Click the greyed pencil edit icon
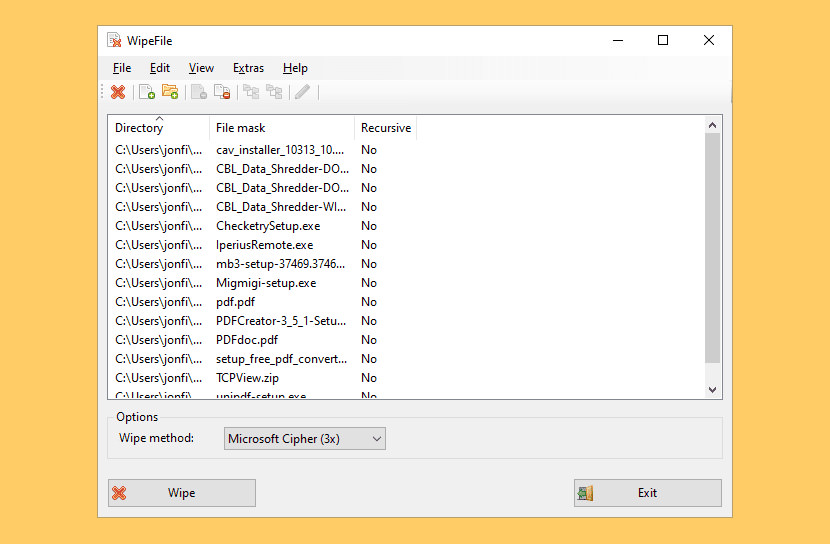This screenshot has width=830, height=544. 303,92
